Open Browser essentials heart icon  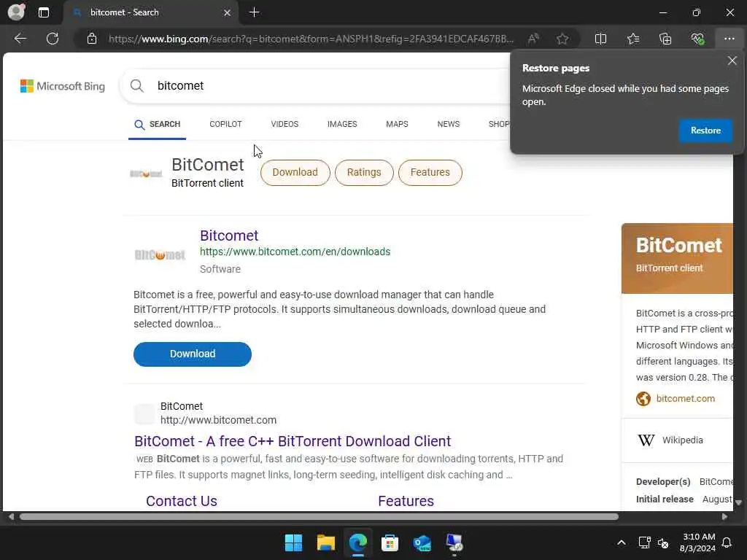697,39
